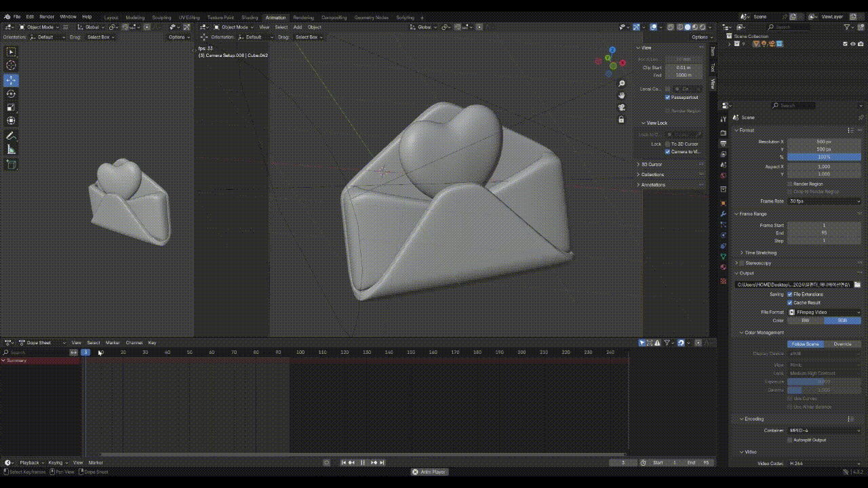Screen dimensions: 868x488
Task: Click the resolution percentage slider
Action: [x=824, y=157]
